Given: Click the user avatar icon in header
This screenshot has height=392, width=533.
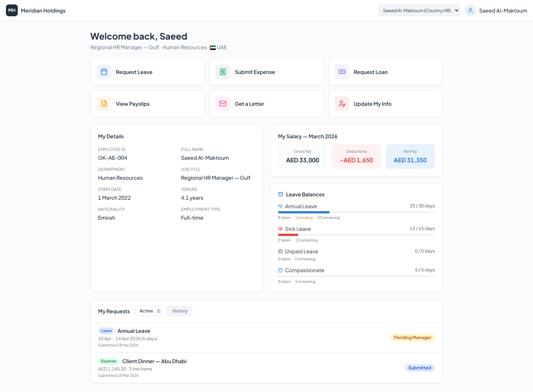Looking at the screenshot, I should tap(470, 10).
